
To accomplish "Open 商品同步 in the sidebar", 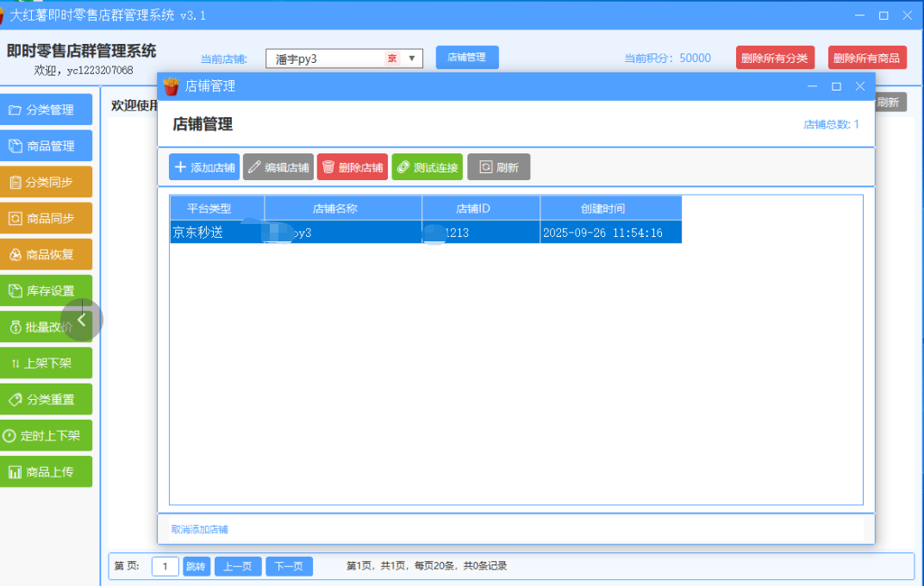I will [x=46, y=219].
